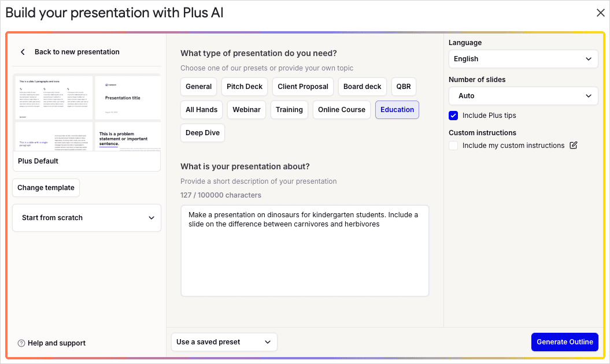
Task: Click the Plus Default template name
Action: click(x=38, y=161)
